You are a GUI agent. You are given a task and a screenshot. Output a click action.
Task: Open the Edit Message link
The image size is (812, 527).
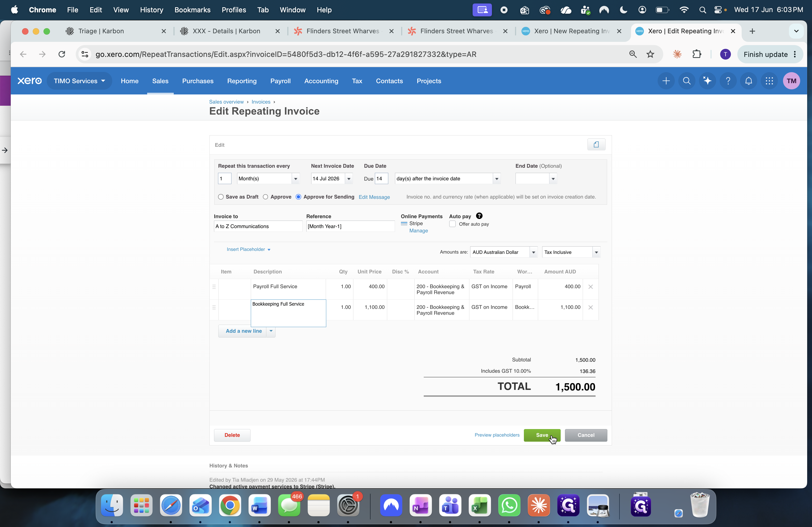tap(374, 197)
